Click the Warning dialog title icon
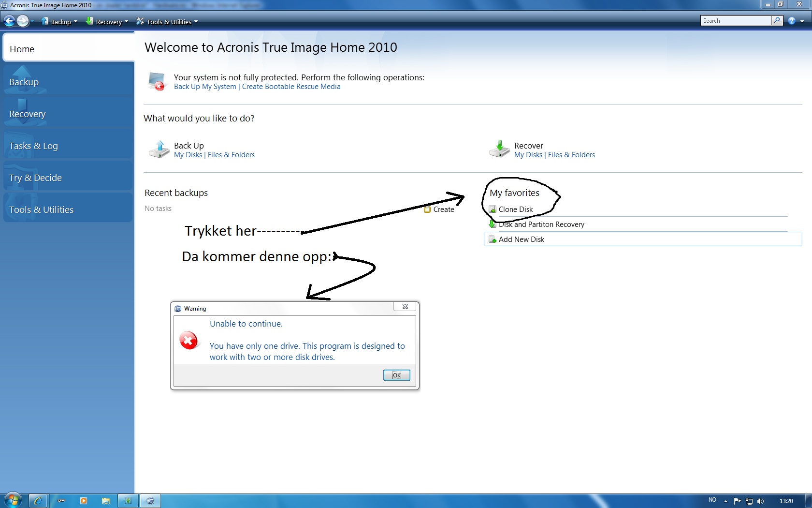This screenshot has width=812, height=508. (178, 309)
